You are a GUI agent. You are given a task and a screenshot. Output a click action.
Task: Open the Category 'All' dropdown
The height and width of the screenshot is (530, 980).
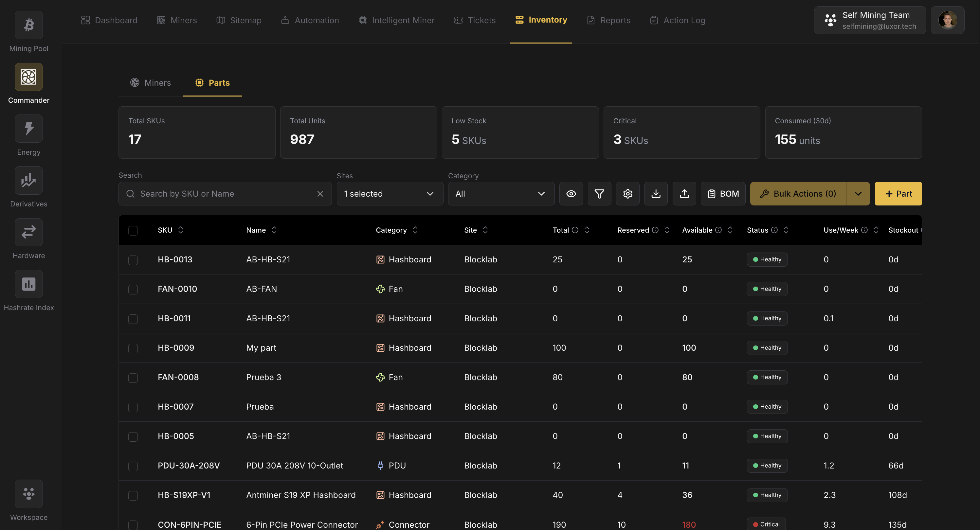501,194
